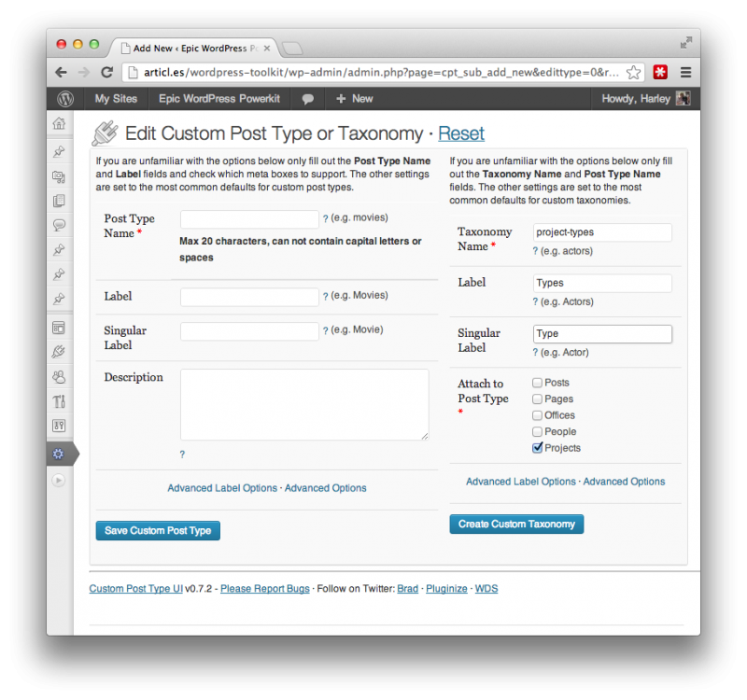Open the Custom Post Type UI footer link
Image resolution: width=747 pixels, height=700 pixels.
click(x=135, y=589)
